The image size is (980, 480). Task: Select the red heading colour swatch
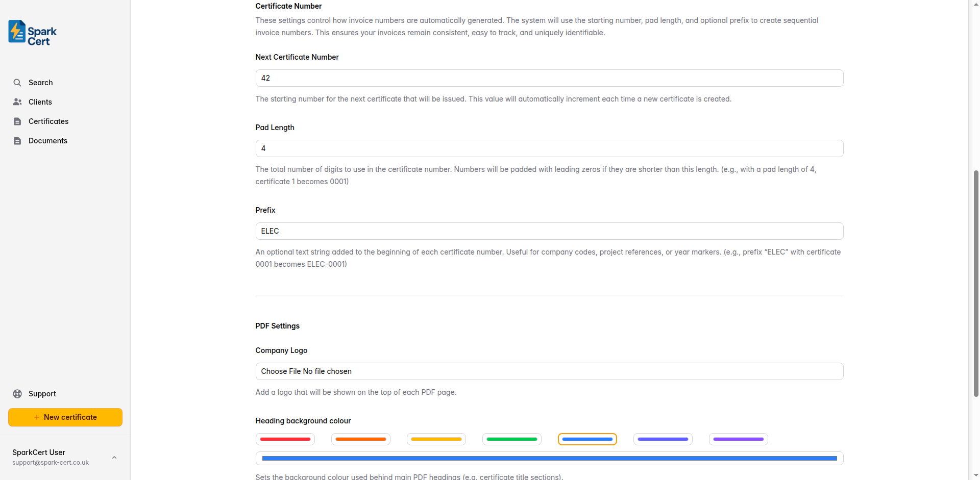pyautogui.click(x=285, y=439)
